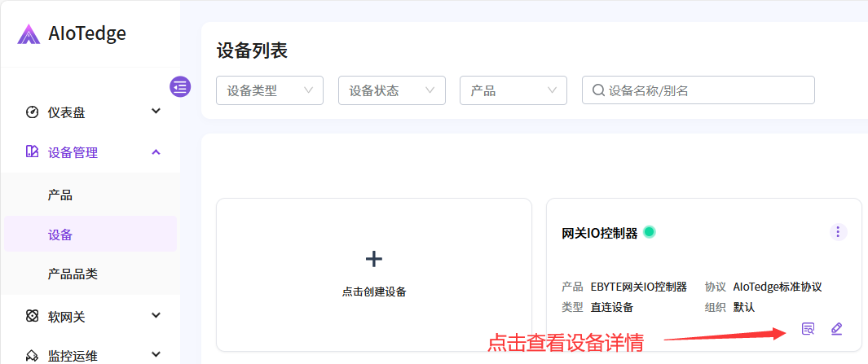Open the 设备状态 dropdown filter
This screenshot has width=868, height=364.
391,90
